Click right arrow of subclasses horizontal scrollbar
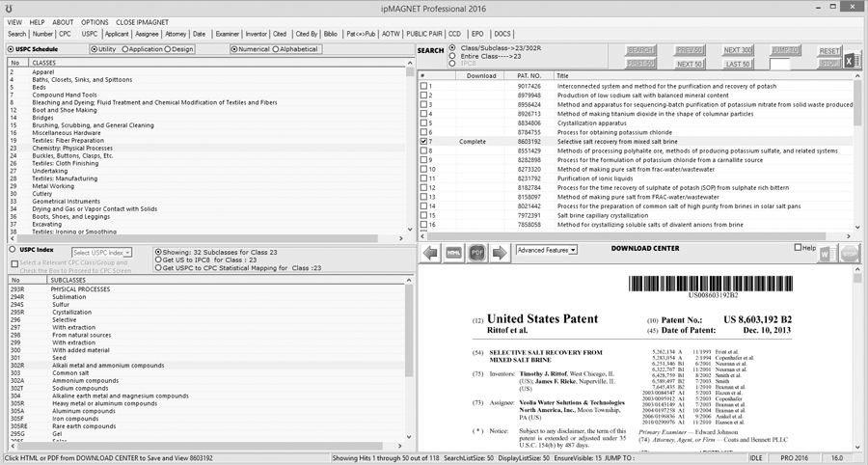This screenshot has height=465, width=868. (401, 446)
